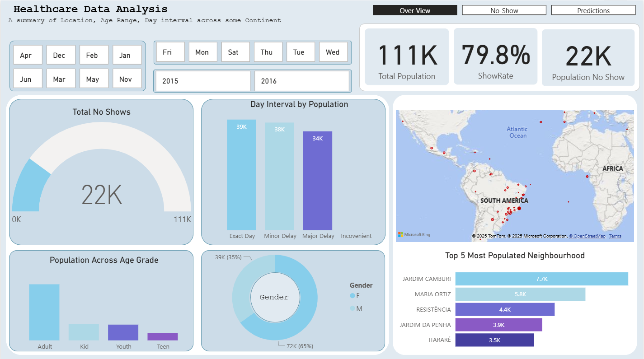Select the F gender legend marker

(x=353, y=296)
